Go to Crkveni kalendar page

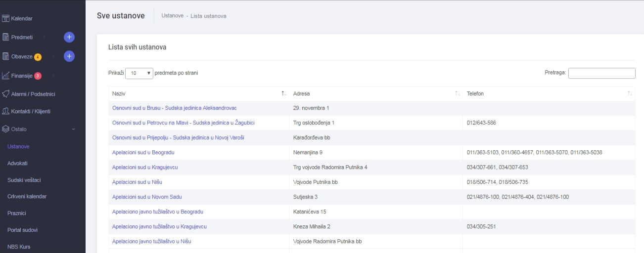coord(27,196)
